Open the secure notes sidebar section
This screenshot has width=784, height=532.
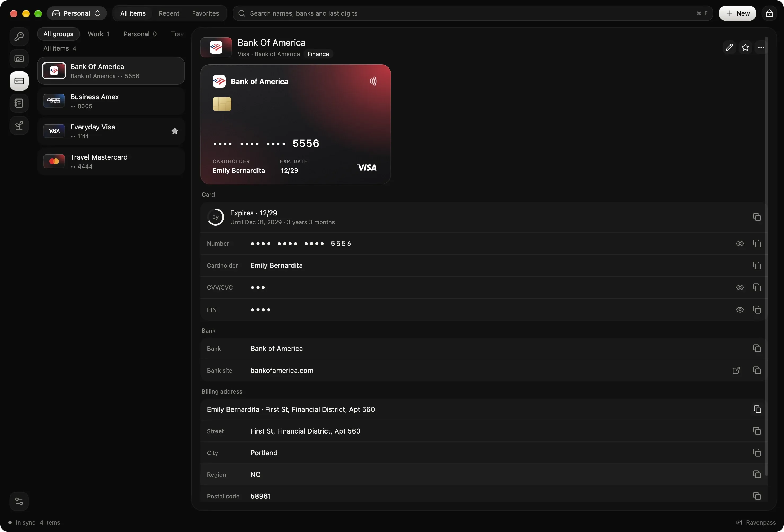19,103
